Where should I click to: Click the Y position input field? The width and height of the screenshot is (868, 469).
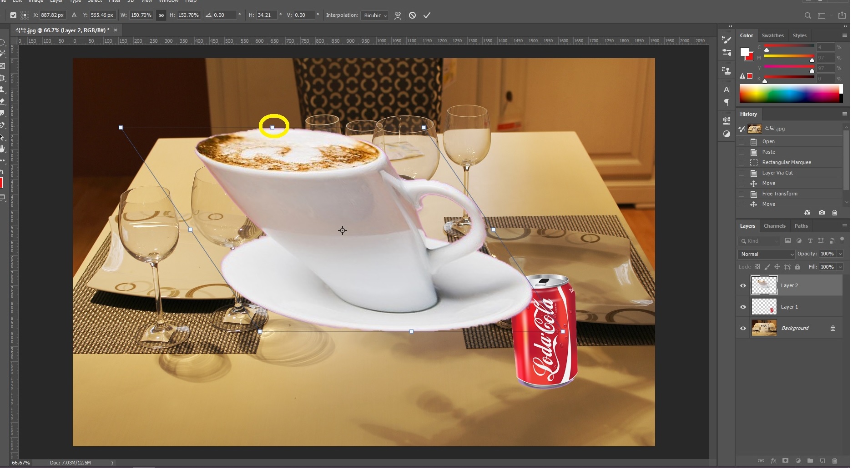point(102,15)
